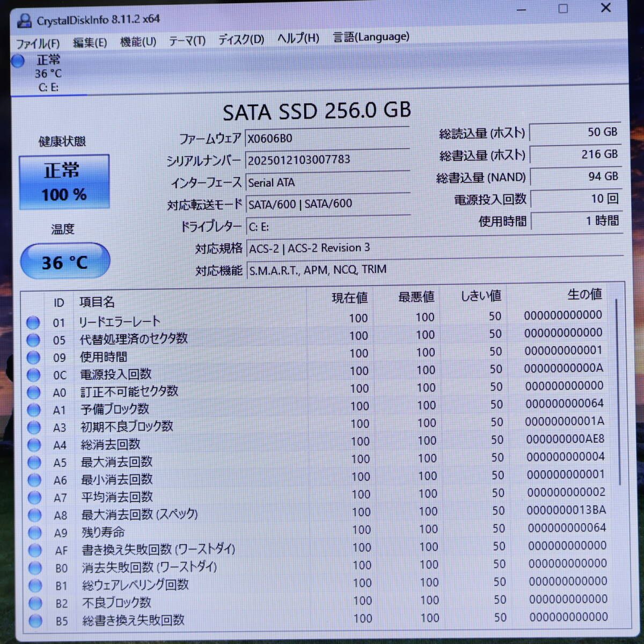Click the status circle for ID A6 row
The image size is (644, 644).
(34, 480)
